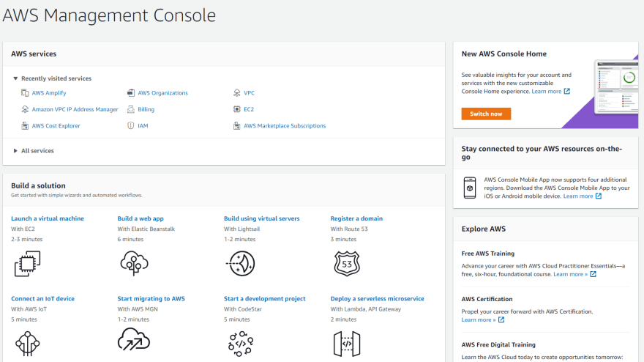This screenshot has width=644, height=362.
Task: Click the mobile phone app icon
Action: click(470, 188)
